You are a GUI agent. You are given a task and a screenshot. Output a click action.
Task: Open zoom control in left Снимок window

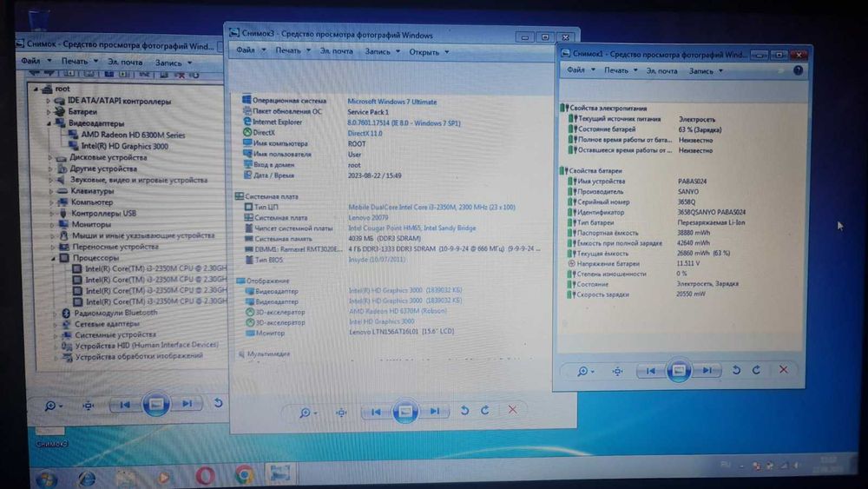point(53,406)
